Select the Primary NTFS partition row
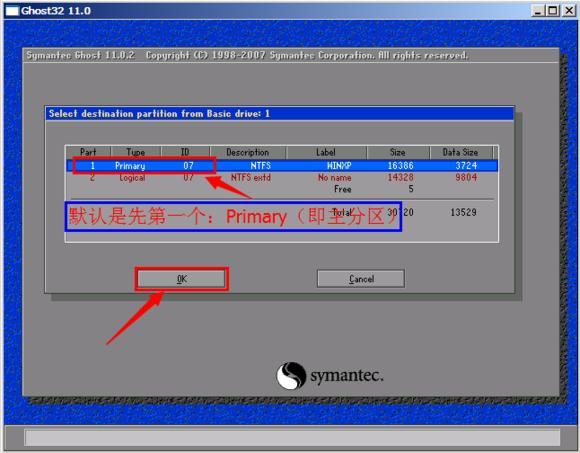This screenshot has height=453, width=580. click(282, 165)
